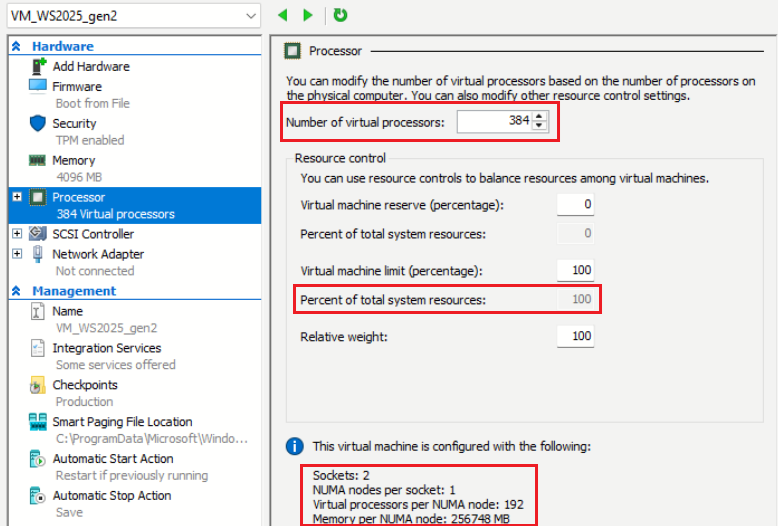Expand the Network Adapter node
Image resolution: width=778 pixels, height=526 pixels.
pos(17,254)
